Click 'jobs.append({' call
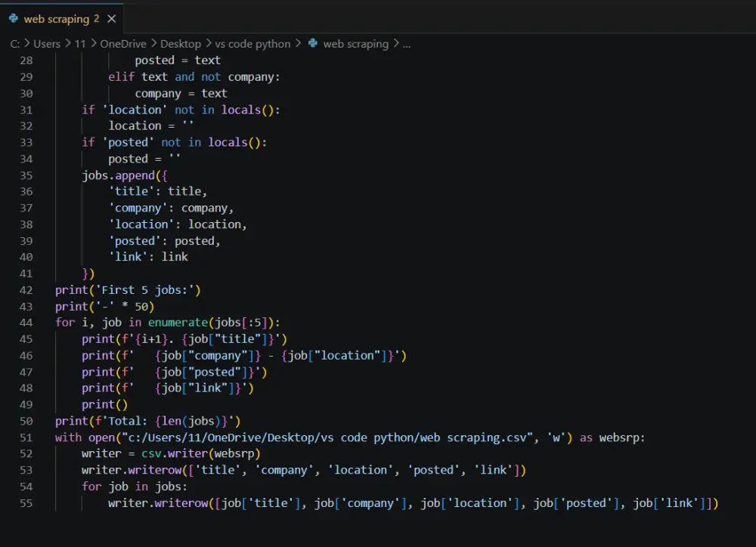 125,175
